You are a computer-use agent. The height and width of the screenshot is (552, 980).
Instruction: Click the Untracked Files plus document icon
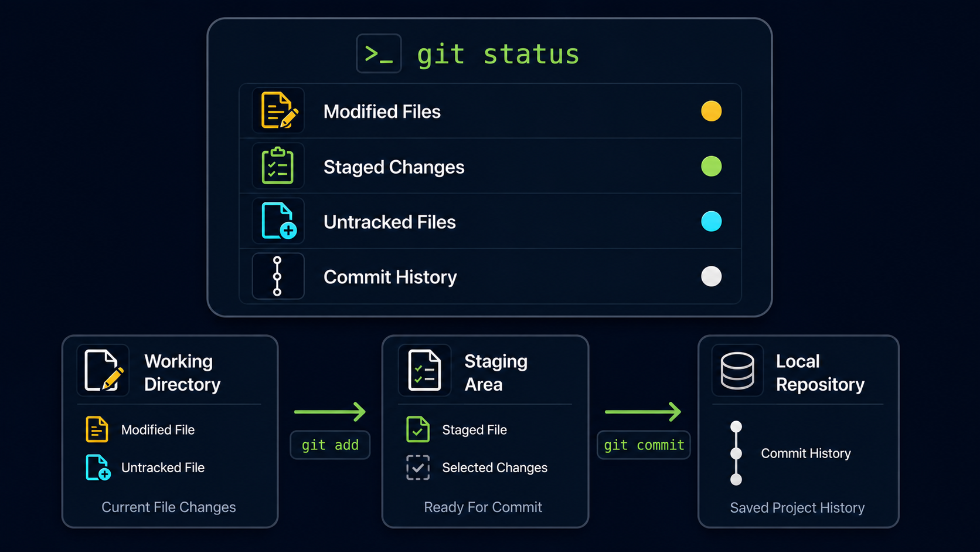[x=278, y=221]
